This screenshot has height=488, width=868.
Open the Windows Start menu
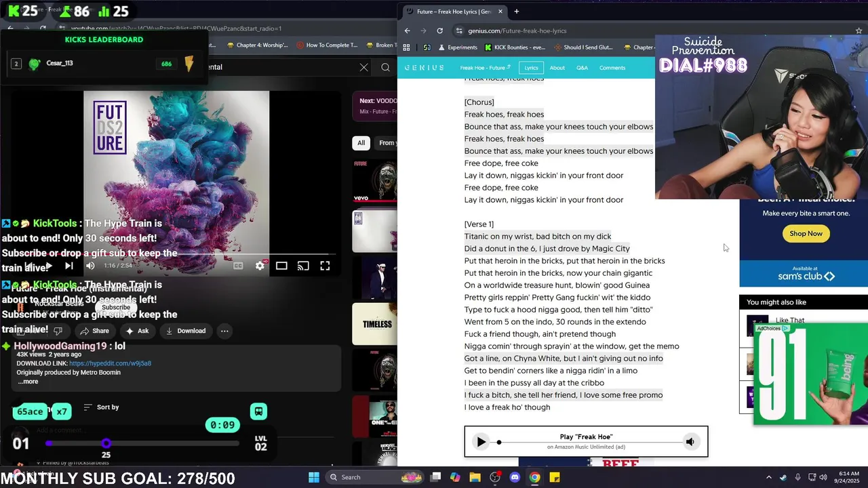point(314,477)
